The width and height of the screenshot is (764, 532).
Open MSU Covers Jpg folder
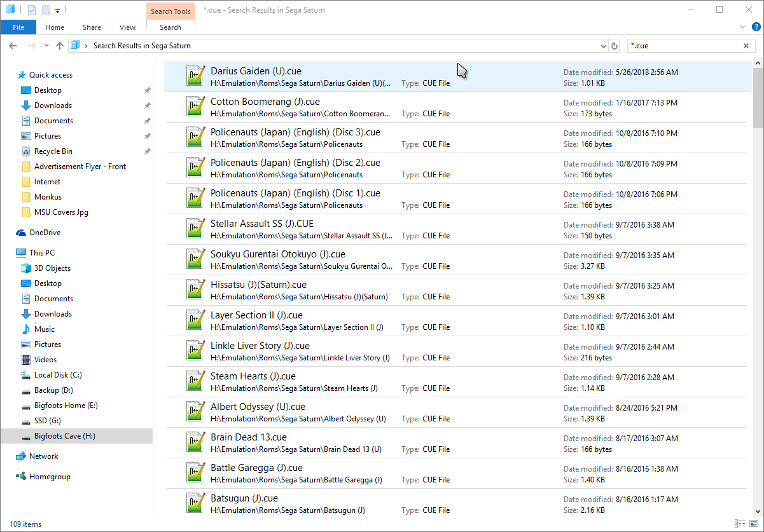click(61, 212)
